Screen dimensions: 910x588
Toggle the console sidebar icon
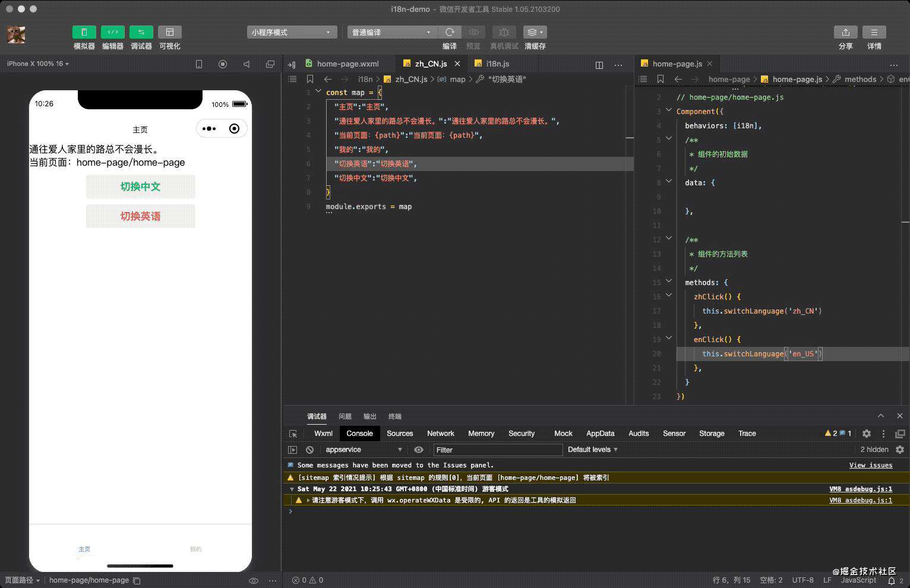(x=292, y=450)
